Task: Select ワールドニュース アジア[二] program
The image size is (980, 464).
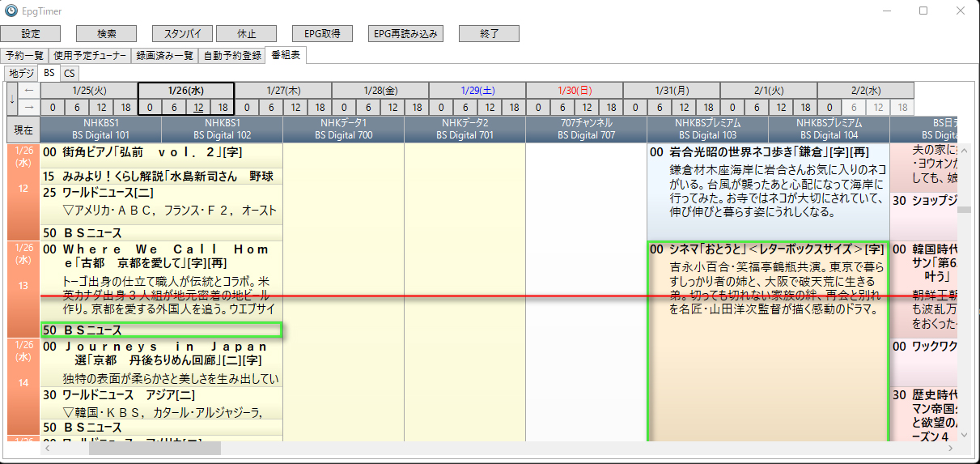Action: coord(161,402)
